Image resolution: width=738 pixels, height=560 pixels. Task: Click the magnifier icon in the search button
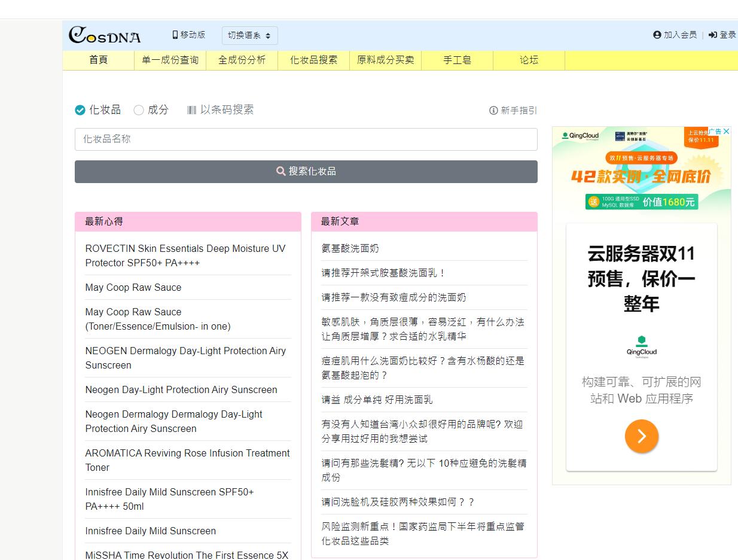(281, 172)
